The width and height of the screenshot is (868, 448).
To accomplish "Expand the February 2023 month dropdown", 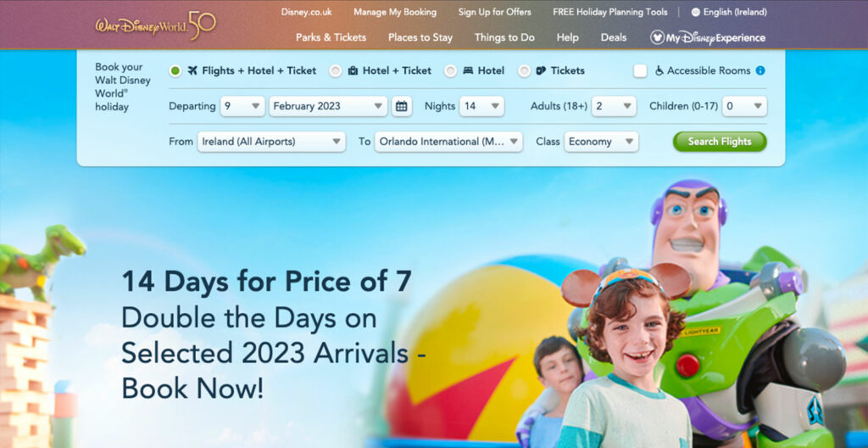I will [x=328, y=106].
